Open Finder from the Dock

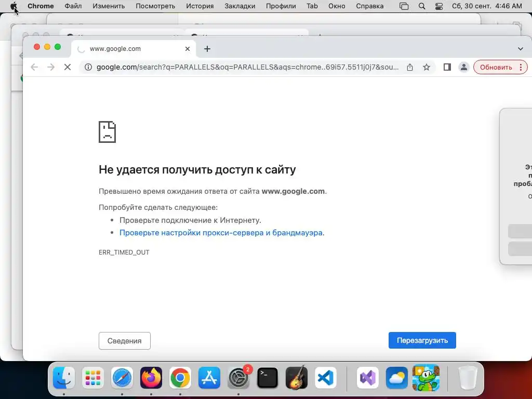coord(64,378)
